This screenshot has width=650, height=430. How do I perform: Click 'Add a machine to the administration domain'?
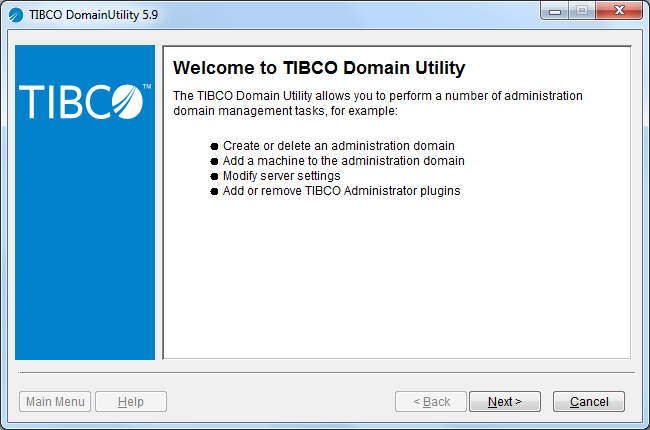(344, 161)
